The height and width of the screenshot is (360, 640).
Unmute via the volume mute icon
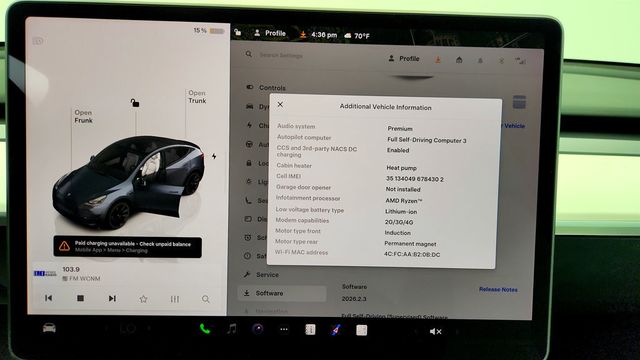tap(435, 331)
